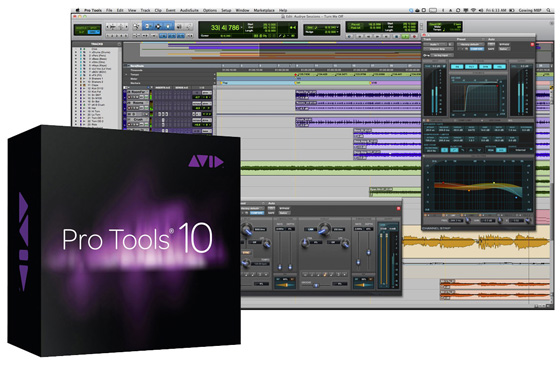Toggle Compare in Channel Strip window
Image resolution: width=560 pixels, height=365 pixels.
pyautogui.click(x=477, y=49)
